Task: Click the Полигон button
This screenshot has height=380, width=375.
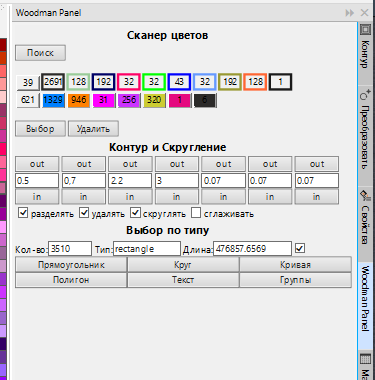Action: coord(71,280)
